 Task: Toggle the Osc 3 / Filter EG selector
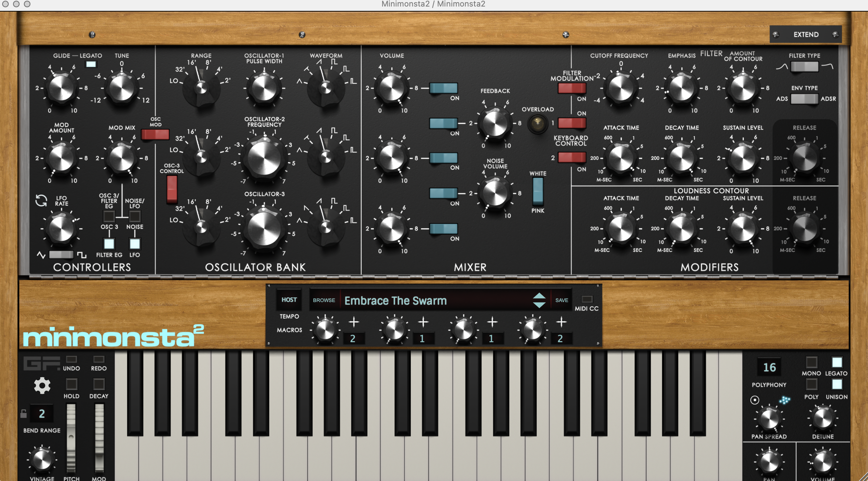tap(109, 216)
